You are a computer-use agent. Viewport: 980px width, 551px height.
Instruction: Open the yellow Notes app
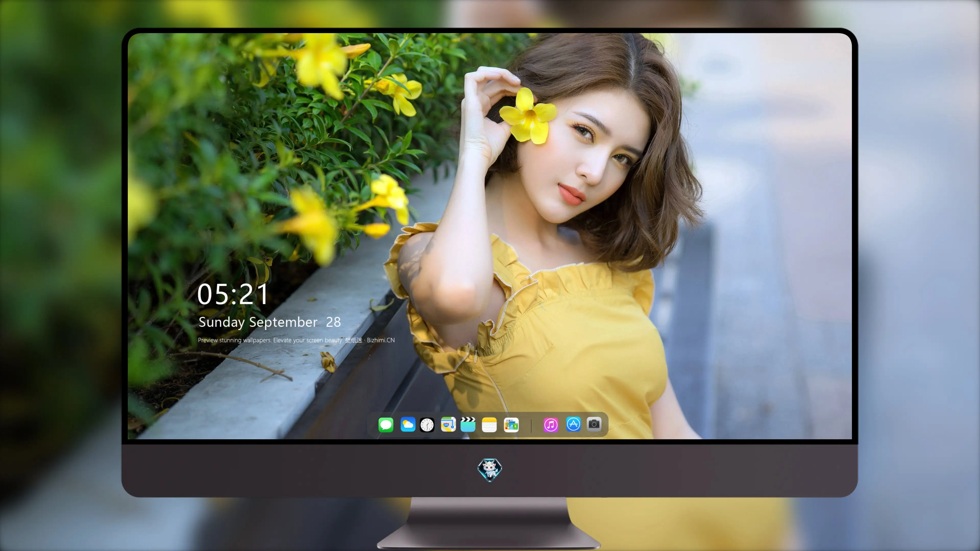489,424
